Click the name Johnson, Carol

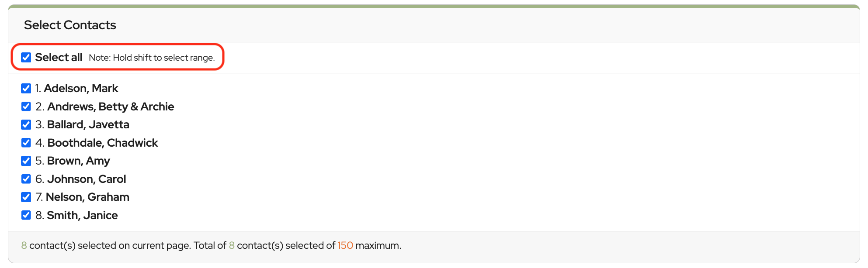coord(87,179)
